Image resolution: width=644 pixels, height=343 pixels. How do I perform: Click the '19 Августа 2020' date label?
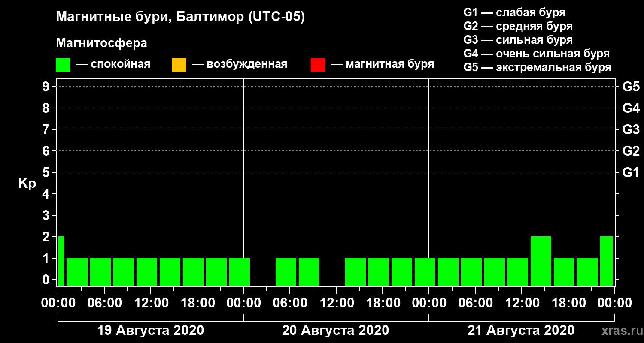[x=151, y=331]
